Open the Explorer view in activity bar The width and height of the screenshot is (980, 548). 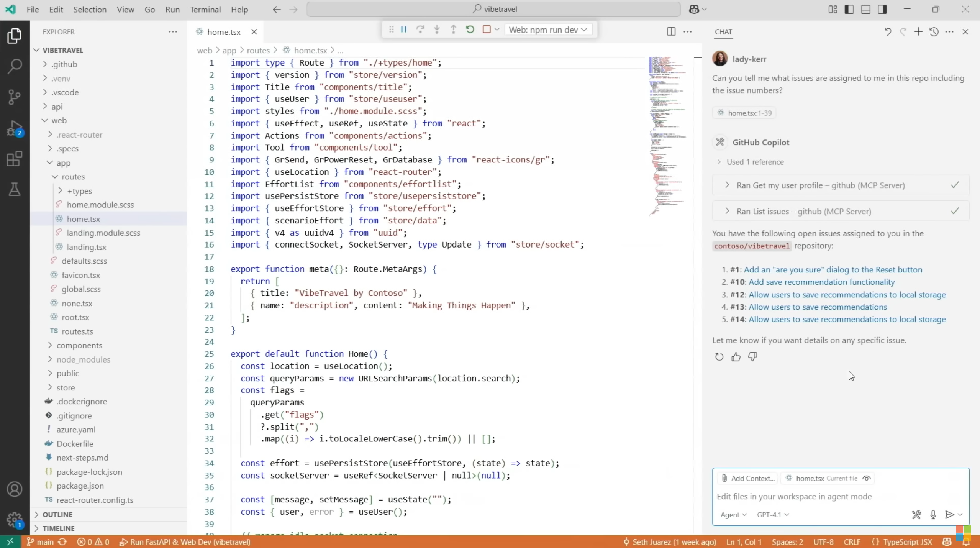15,36
